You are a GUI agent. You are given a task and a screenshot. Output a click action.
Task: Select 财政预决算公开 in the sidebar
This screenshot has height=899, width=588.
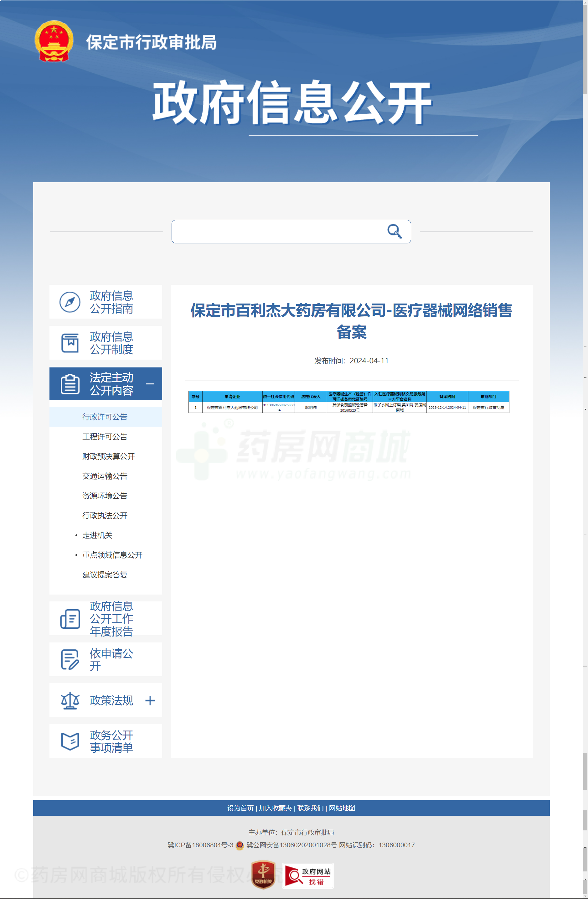point(108,456)
